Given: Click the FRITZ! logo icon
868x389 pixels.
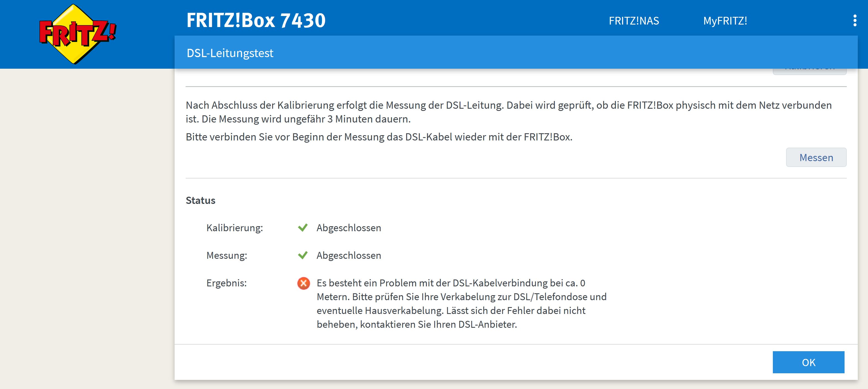Looking at the screenshot, I should click(x=78, y=34).
